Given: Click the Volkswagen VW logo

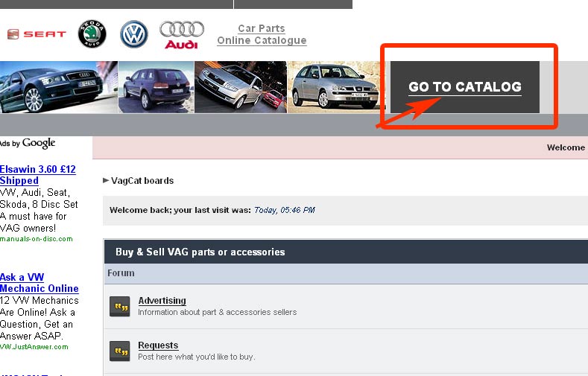Looking at the screenshot, I should pyautogui.click(x=134, y=34).
